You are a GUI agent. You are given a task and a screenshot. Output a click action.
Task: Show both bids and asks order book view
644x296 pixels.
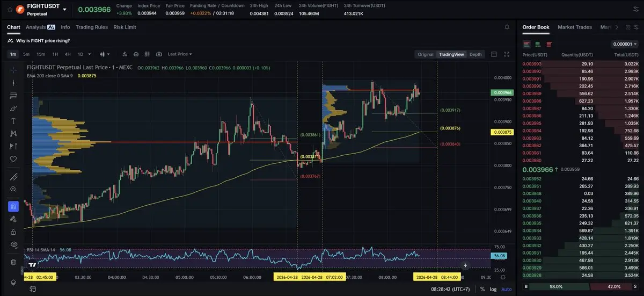527,44
